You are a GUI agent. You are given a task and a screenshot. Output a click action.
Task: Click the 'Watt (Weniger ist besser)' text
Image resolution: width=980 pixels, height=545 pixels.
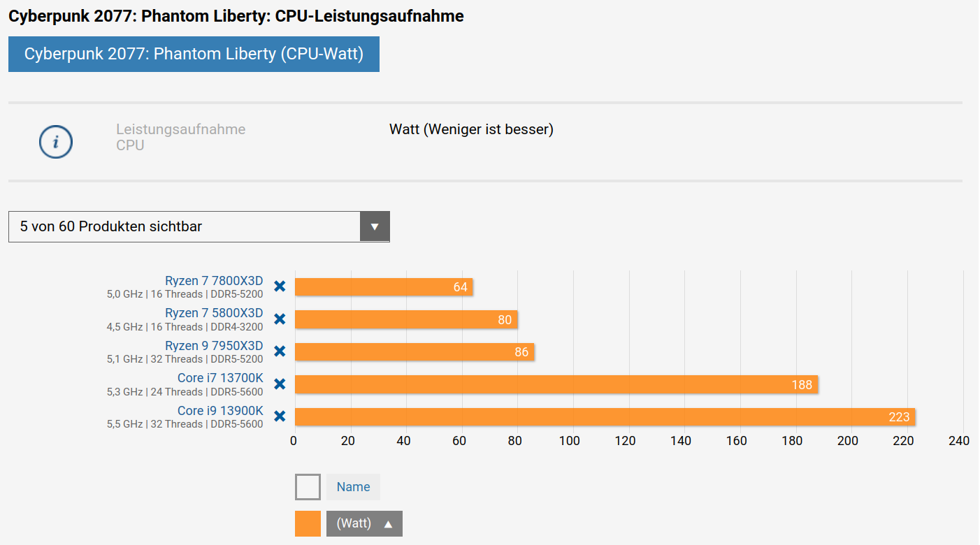[471, 129]
